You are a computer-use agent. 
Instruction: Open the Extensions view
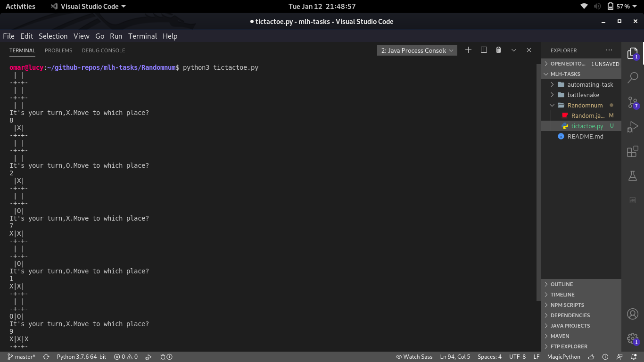(633, 151)
